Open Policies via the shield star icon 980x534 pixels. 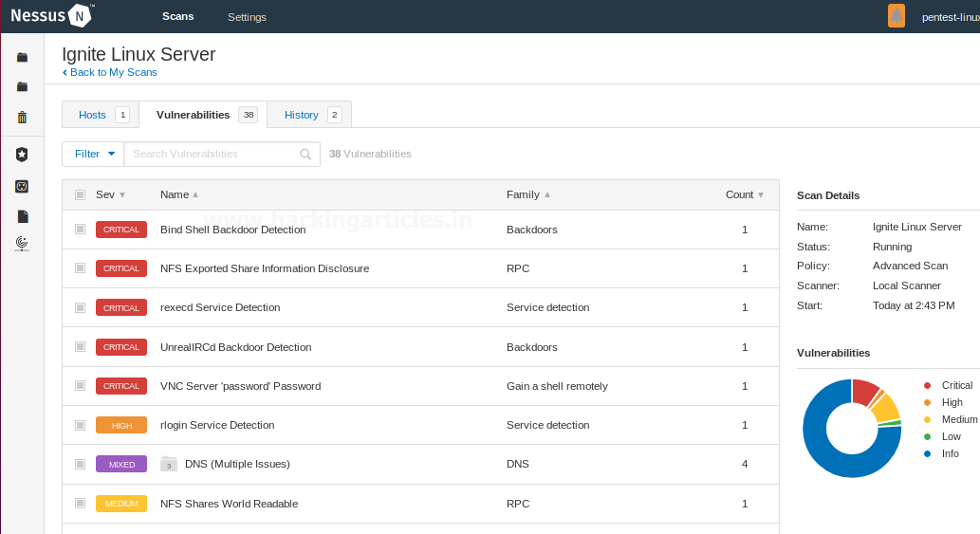click(22, 154)
